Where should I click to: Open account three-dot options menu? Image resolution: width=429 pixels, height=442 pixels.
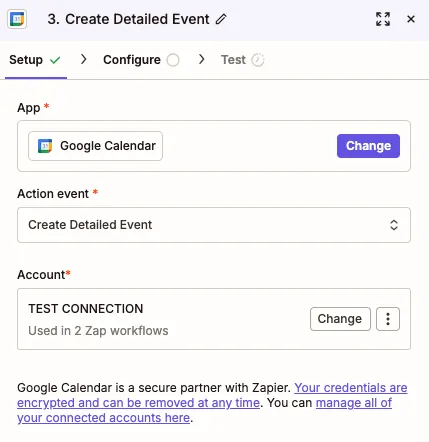[x=388, y=319]
